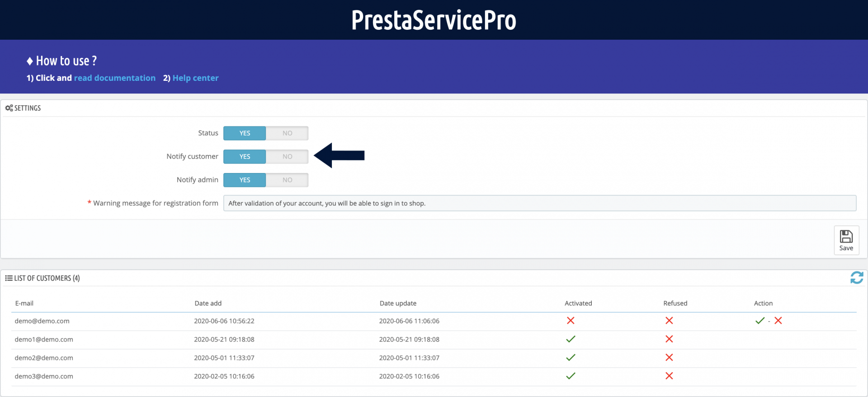Click Activated check mark for demo3@demo.com
The width and height of the screenshot is (868, 397).
[571, 376]
